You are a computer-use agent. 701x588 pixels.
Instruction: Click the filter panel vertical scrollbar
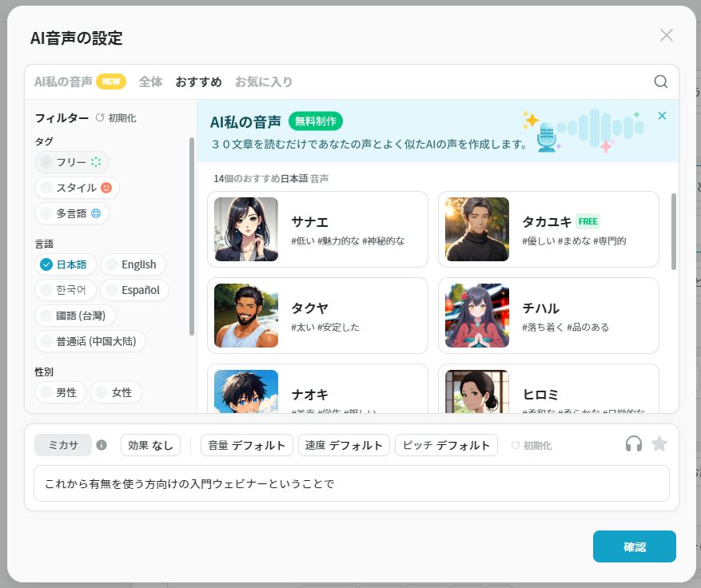click(192, 236)
